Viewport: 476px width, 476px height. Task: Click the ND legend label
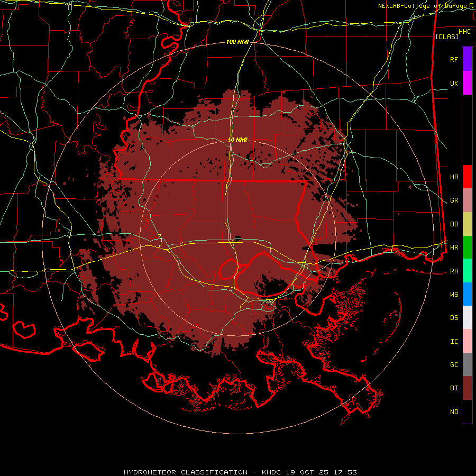(454, 412)
